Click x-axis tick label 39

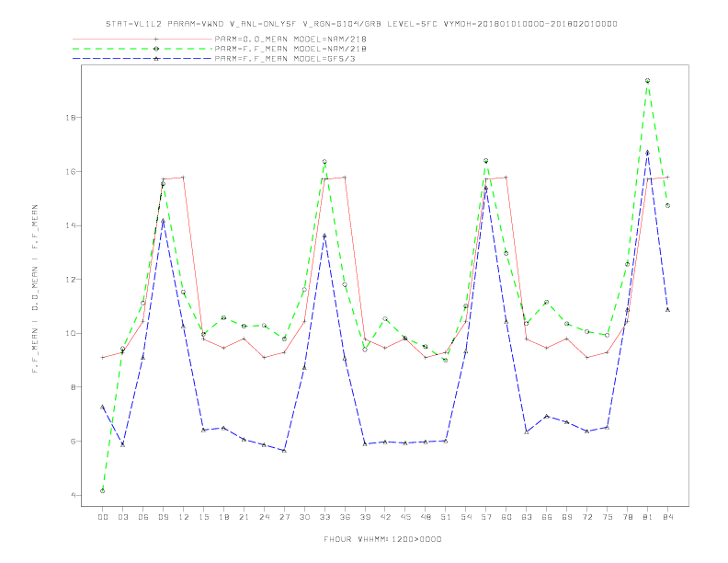[365, 517]
